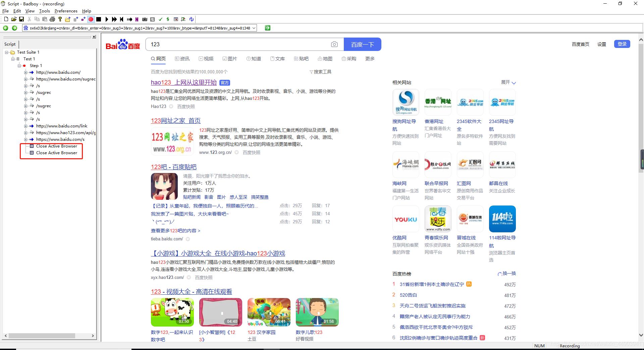The image size is (644, 350).
Task: Select the Script tab
Action: click(x=10, y=44)
